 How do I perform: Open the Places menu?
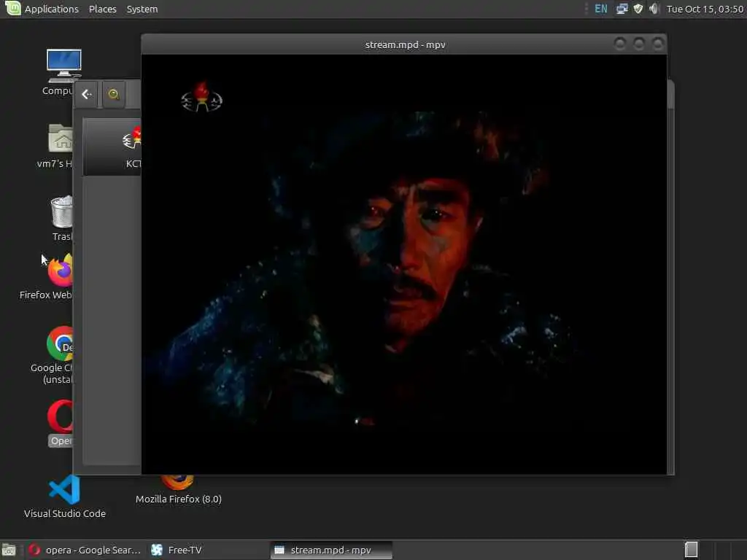click(x=102, y=9)
